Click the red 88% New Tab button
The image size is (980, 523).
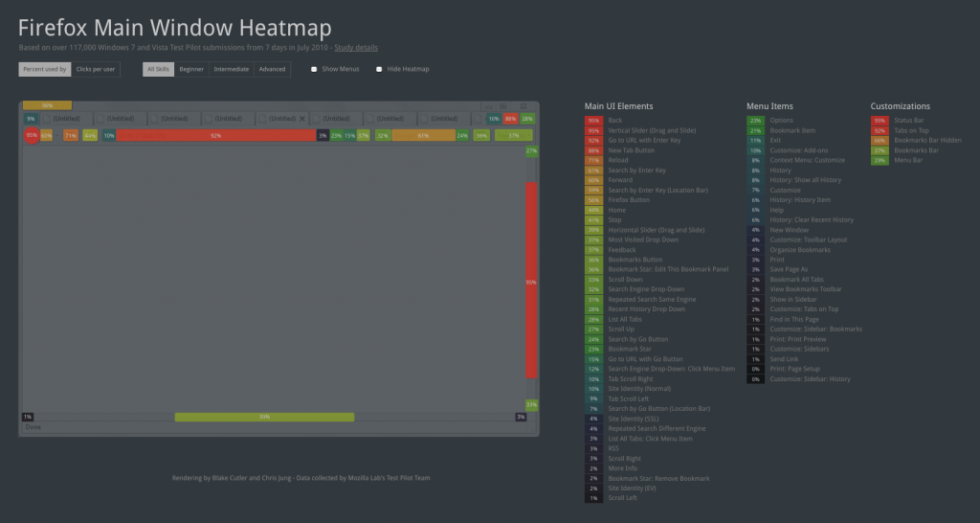click(511, 118)
